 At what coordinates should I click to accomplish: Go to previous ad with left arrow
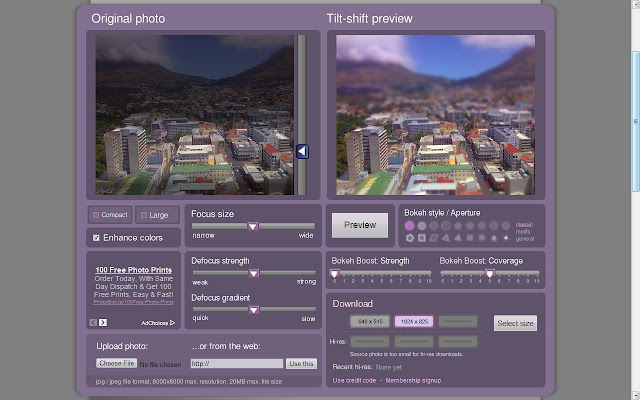tap(93, 322)
